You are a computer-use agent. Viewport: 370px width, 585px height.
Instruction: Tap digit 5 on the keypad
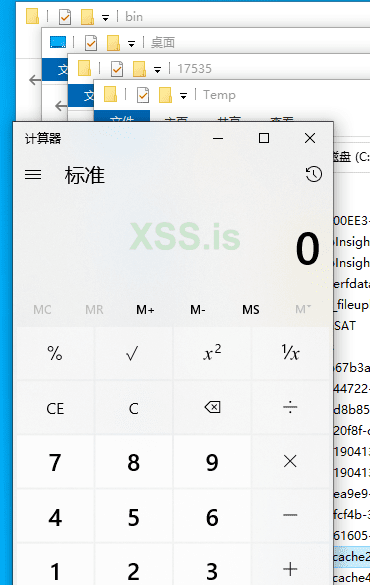[133, 517]
